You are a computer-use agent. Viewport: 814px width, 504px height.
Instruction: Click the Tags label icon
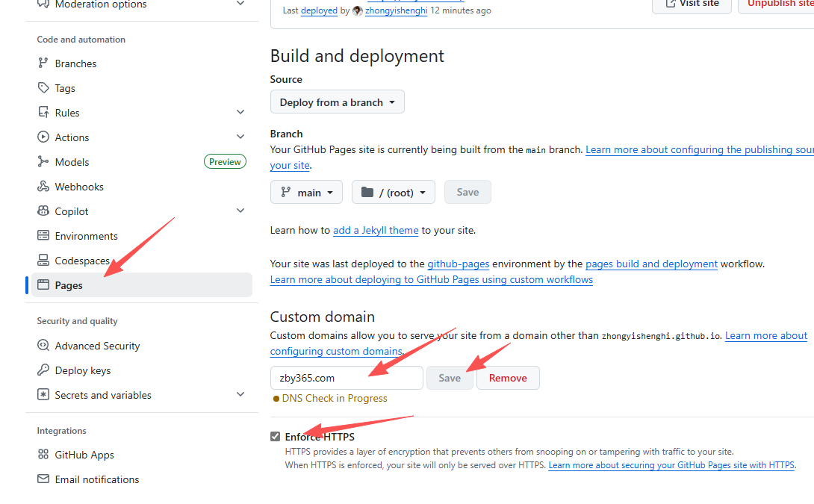pyautogui.click(x=43, y=87)
